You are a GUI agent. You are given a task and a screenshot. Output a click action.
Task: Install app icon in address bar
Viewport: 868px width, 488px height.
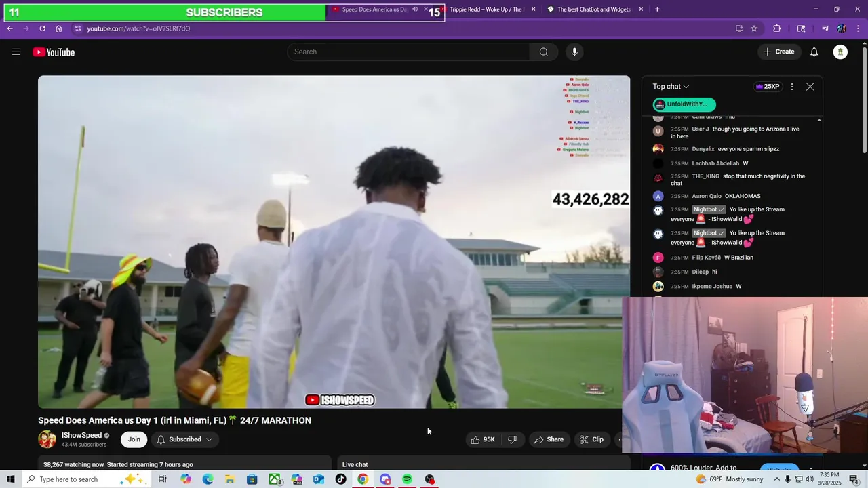tap(739, 28)
